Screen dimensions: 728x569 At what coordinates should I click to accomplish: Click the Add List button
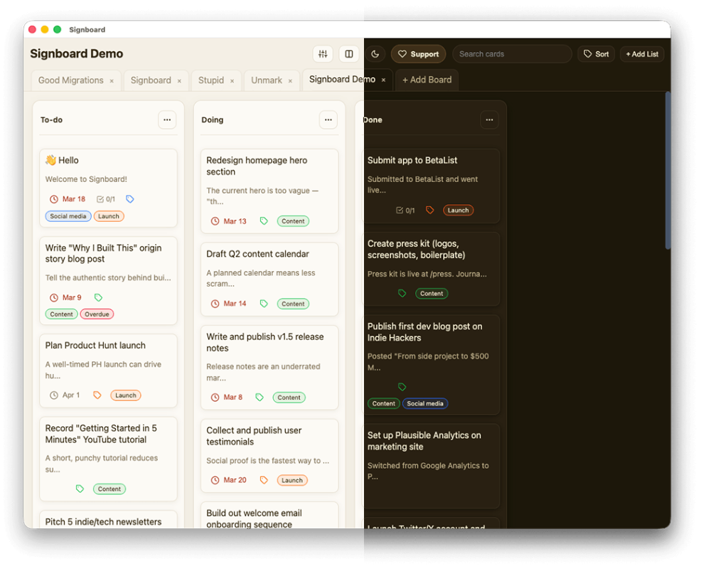click(642, 54)
